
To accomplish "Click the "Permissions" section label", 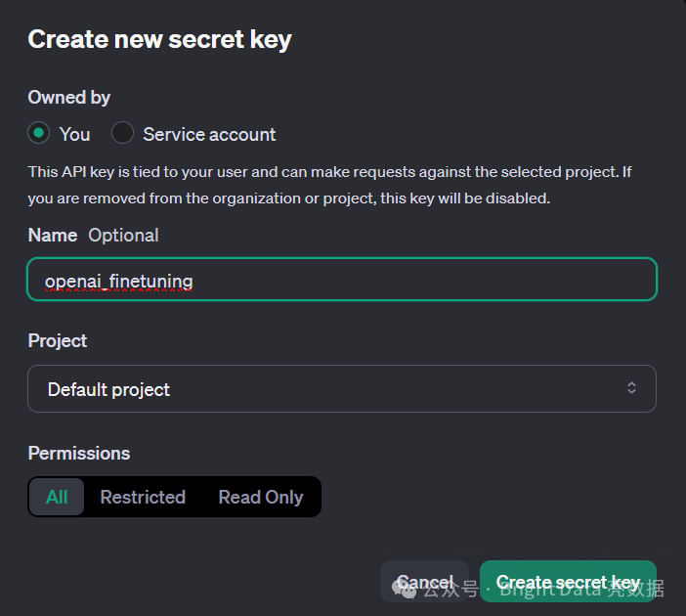I will (x=79, y=453).
